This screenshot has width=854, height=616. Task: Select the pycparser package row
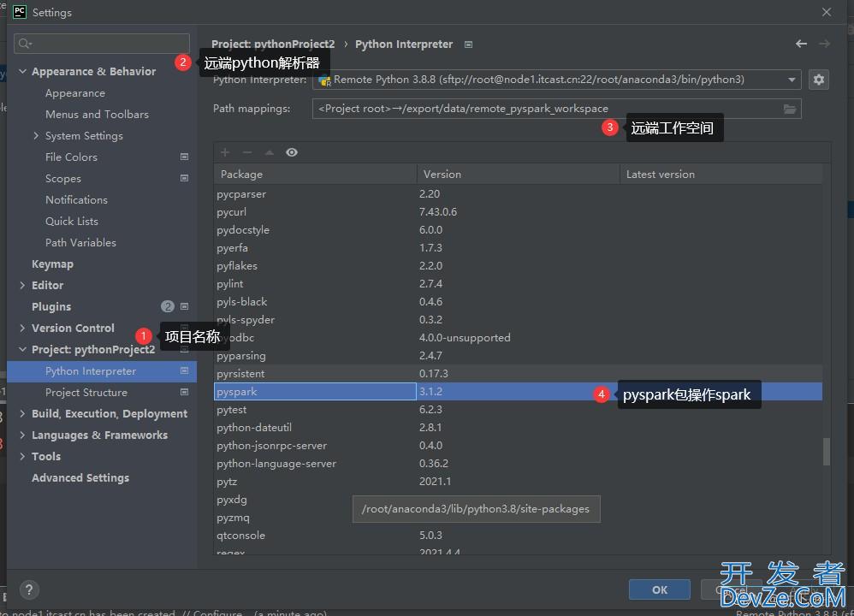click(518, 194)
